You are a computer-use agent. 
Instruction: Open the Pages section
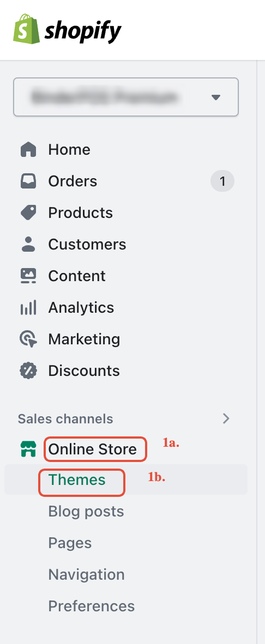(70, 543)
